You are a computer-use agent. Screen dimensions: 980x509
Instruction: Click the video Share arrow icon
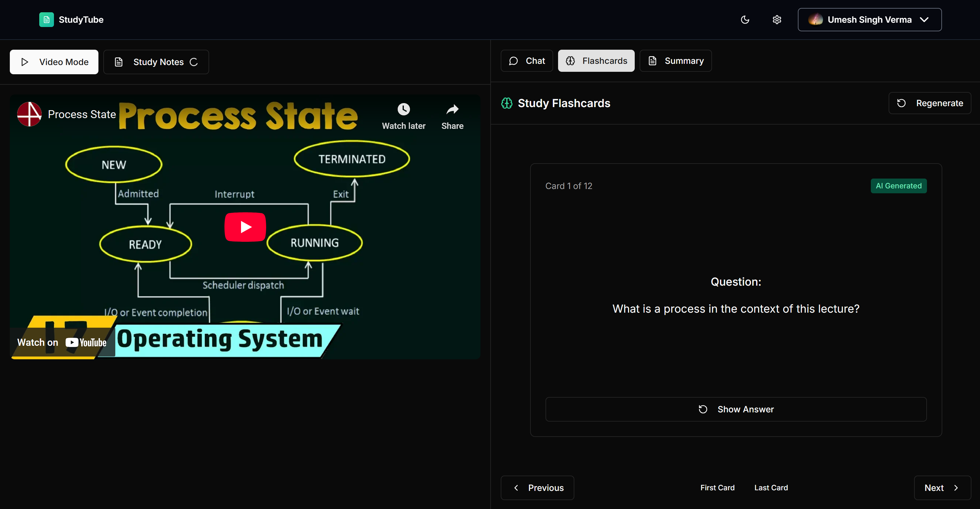click(x=452, y=110)
